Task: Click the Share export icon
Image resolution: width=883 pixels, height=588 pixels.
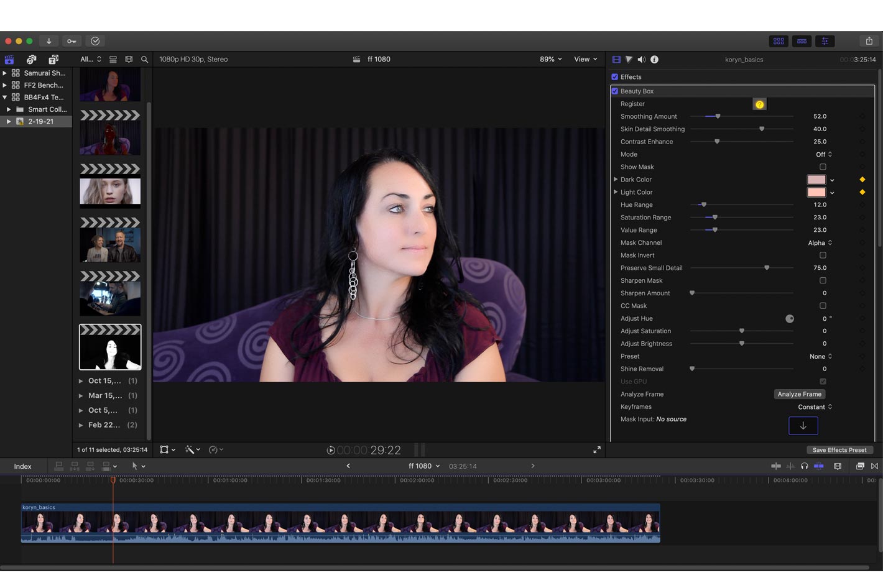Action: click(869, 41)
